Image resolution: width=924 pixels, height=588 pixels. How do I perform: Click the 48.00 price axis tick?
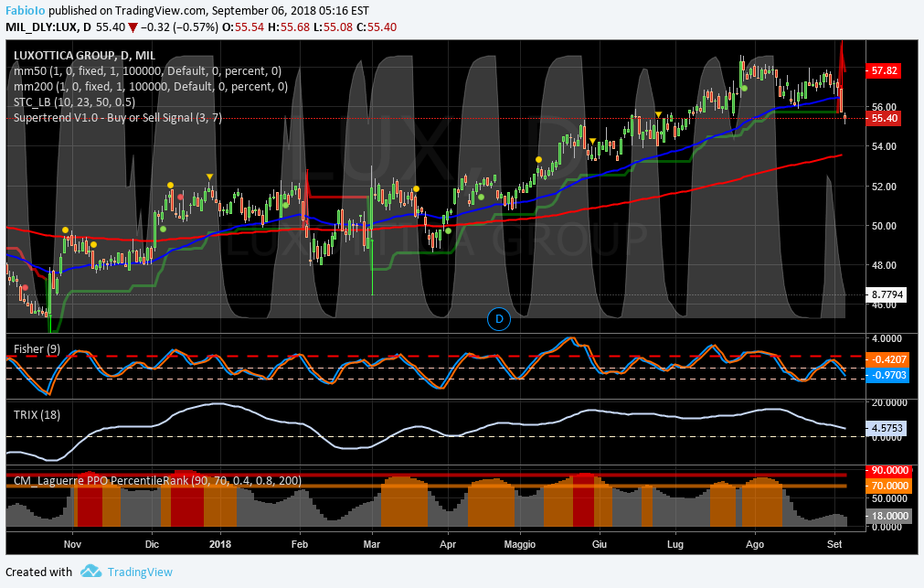tap(884, 265)
